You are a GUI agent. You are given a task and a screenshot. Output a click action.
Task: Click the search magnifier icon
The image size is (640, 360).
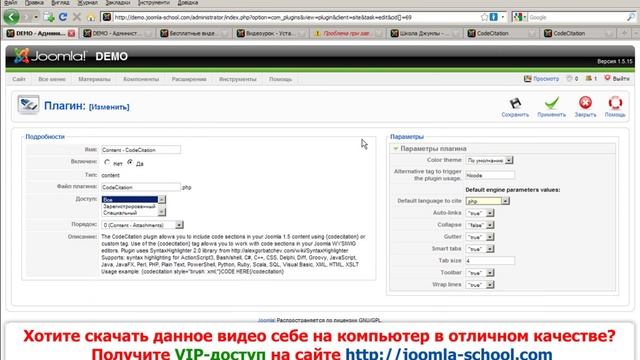[631, 17]
